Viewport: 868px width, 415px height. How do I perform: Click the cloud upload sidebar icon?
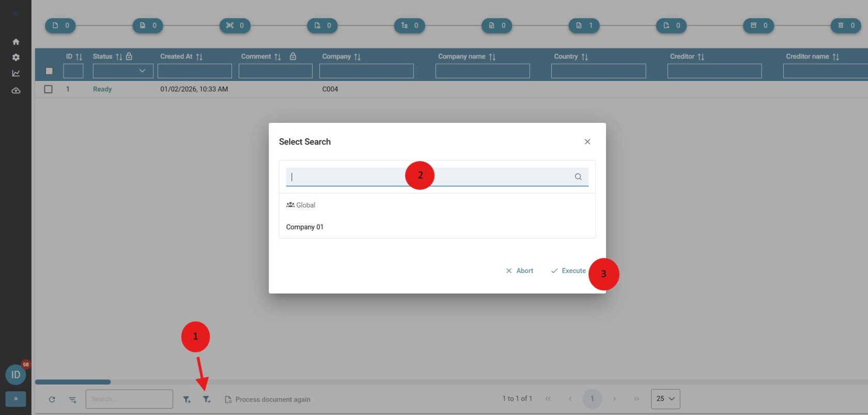pyautogui.click(x=16, y=90)
